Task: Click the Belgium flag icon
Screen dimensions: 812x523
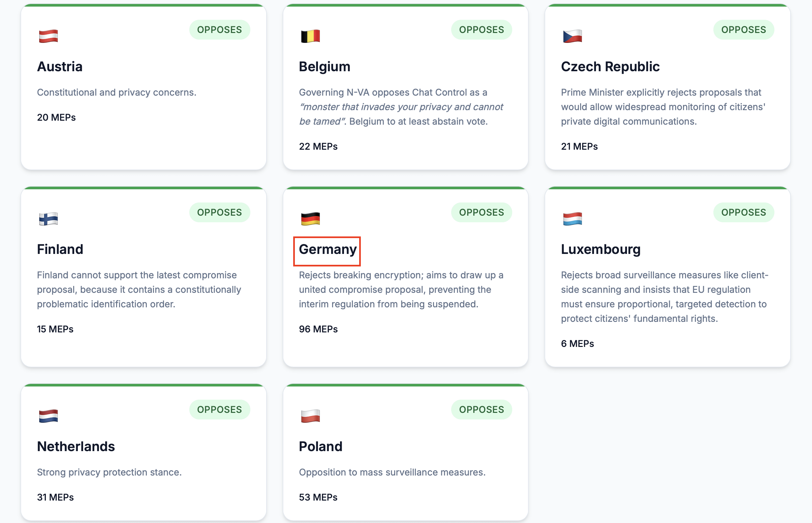Action: [310, 36]
